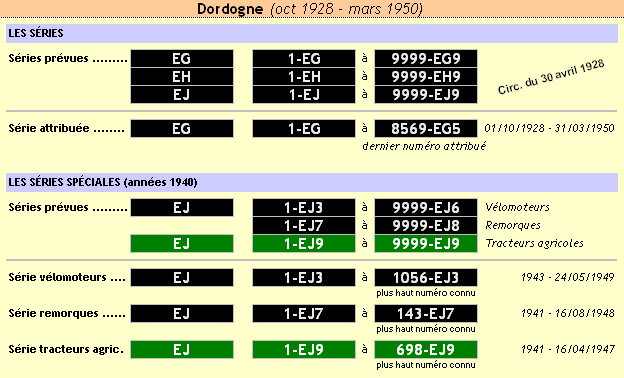
Task: Click the 'EJ' plate in the Série vélomoteurs row
Action: click(182, 278)
